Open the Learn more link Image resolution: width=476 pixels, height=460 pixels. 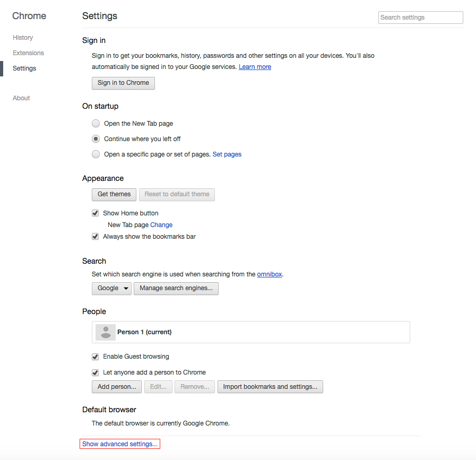click(255, 67)
